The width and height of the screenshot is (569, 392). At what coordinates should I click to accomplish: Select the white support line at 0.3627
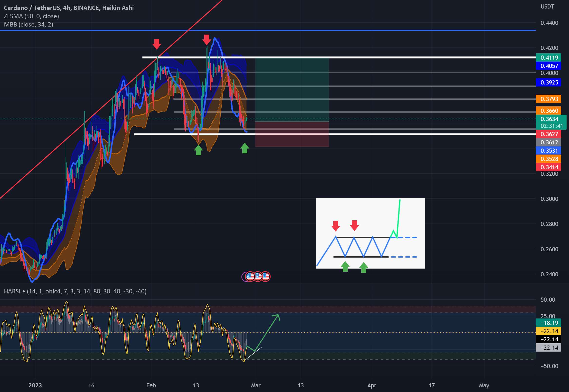coord(335,134)
